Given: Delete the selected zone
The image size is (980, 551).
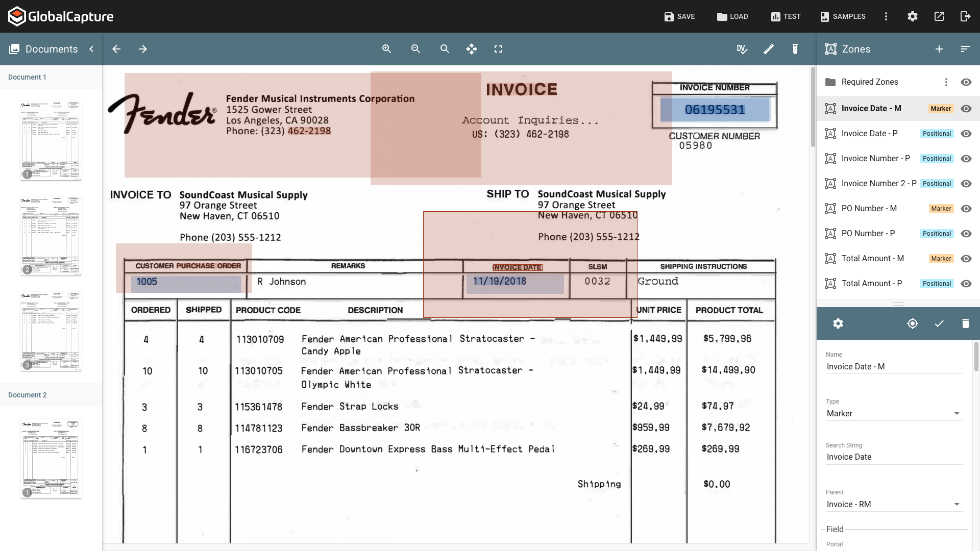Looking at the screenshot, I should (x=965, y=323).
